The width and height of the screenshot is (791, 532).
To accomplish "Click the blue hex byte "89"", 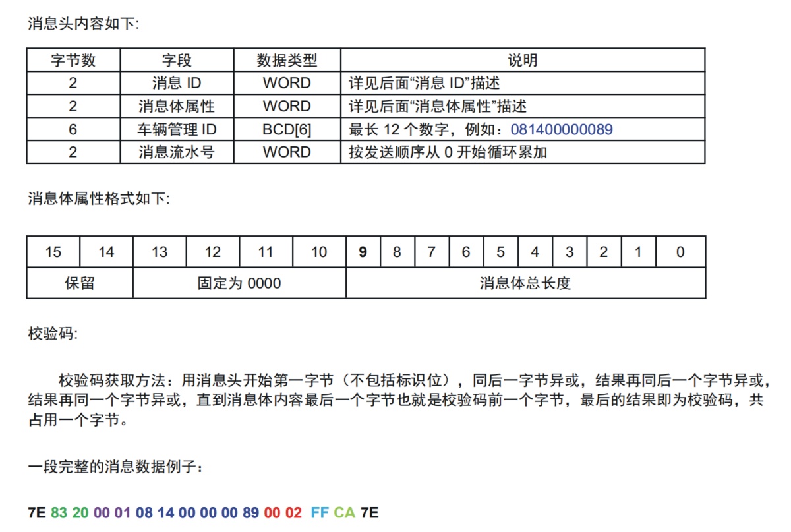I will coord(250,513).
